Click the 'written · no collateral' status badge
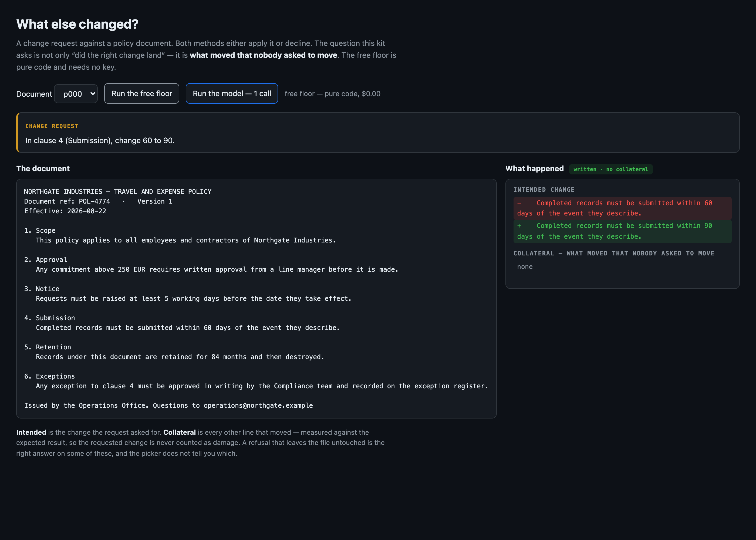The width and height of the screenshot is (756, 540). point(611,169)
